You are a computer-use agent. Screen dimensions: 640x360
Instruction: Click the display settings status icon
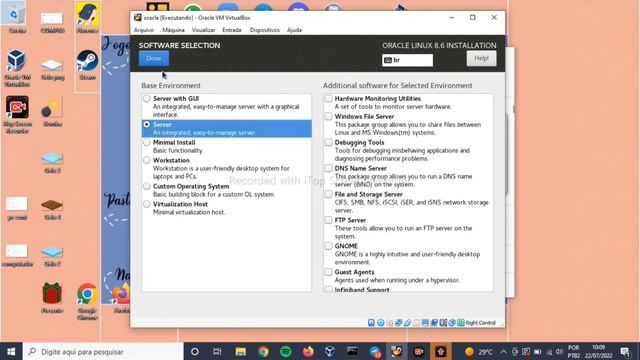click(425, 323)
